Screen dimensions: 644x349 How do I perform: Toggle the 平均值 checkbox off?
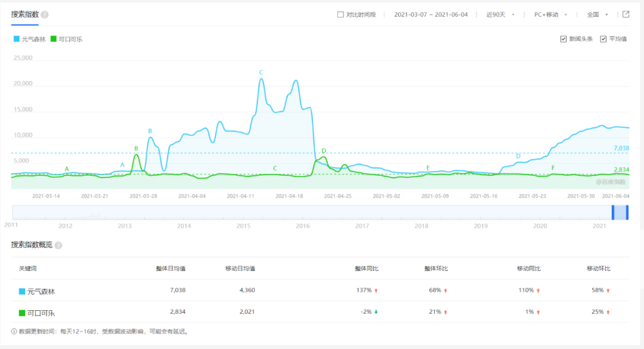coord(603,39)
